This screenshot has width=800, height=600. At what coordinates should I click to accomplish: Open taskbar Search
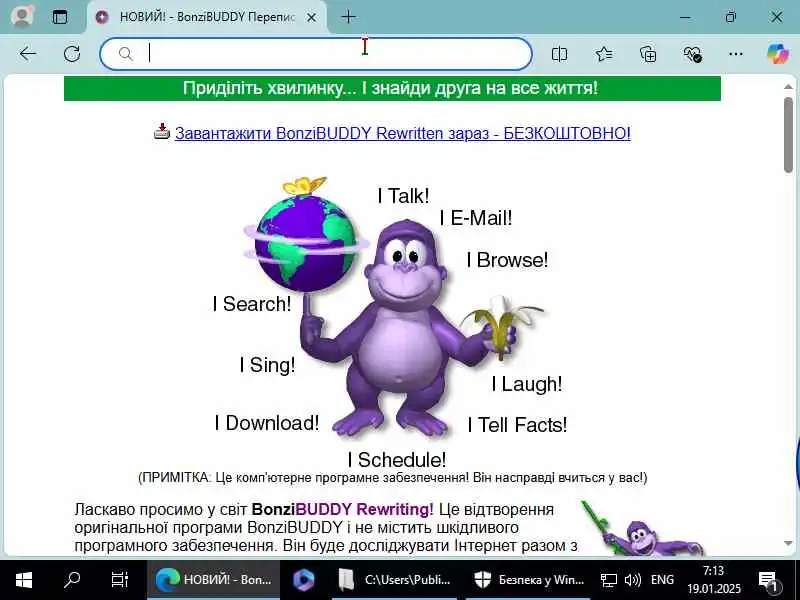pos(72,580)
